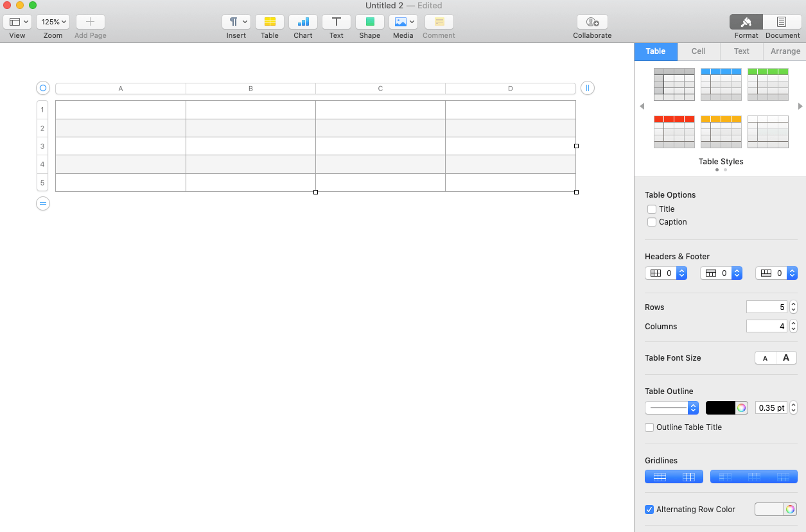Click the Table icon in toolbar
Image resolution: width=806 pixels, height=532 pixels.
pyautogui.click(x=270, y=22)
